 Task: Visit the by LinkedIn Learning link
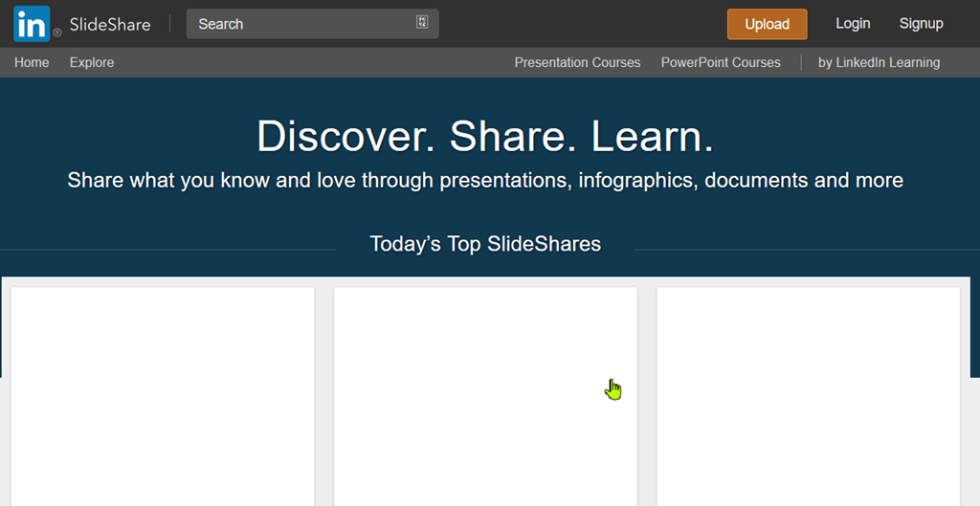point(879,62)
